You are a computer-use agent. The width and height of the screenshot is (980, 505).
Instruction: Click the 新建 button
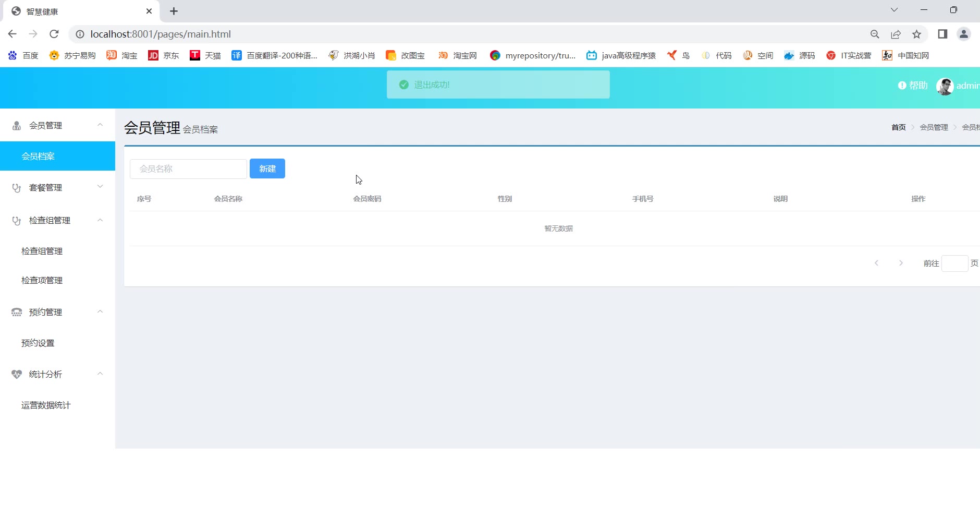pos(267,169)
